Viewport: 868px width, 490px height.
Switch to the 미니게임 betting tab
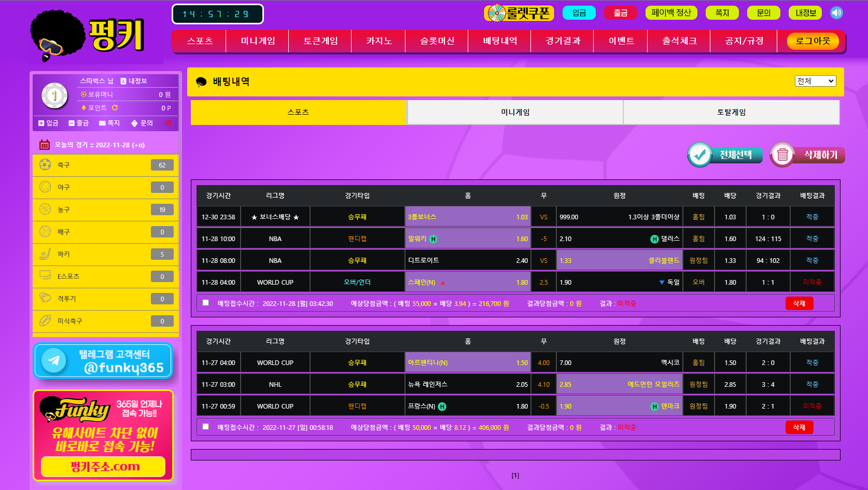click(x=515, y=112)
